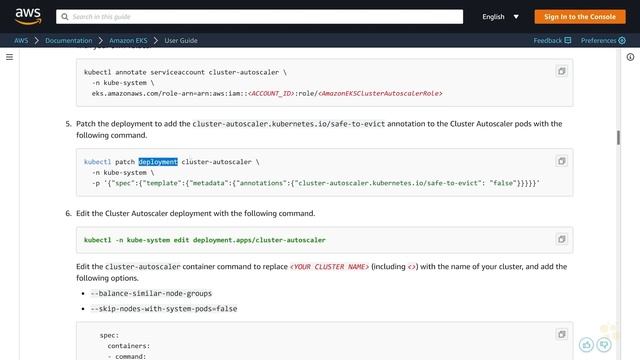Image resolution: width=640 pixels, height=360 pixels.
Task: Click kubectl -n kube-system edit command text
Action: click(205, 240)
